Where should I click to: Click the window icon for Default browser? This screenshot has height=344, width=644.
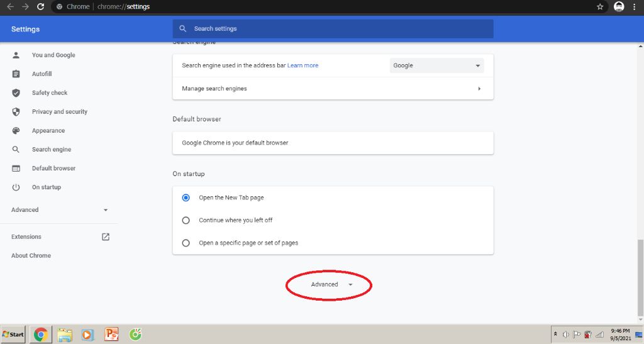pos(16,169)
